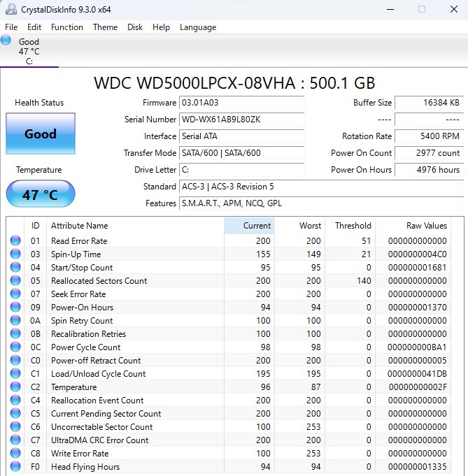Open the Function menu
Image resolution: width=468 pixels, height=476 pixels.
67,27
